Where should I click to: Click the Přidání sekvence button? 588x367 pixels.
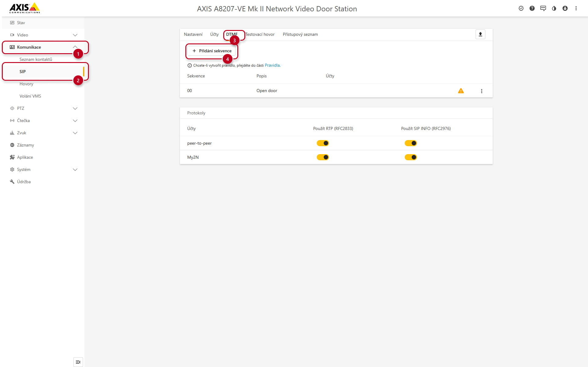(212, 51)
